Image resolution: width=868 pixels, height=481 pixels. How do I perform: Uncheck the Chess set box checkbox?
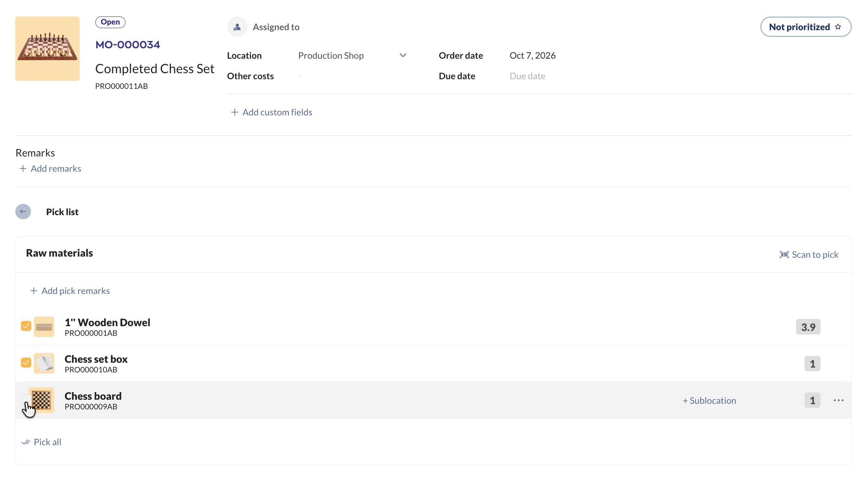pyautogui.click(x=26, y=362)
